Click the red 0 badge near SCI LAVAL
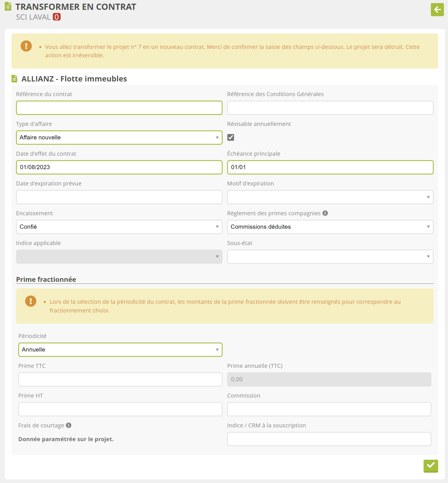The height and width of the screenshot is (483, 448). click(x=57, y=17)
